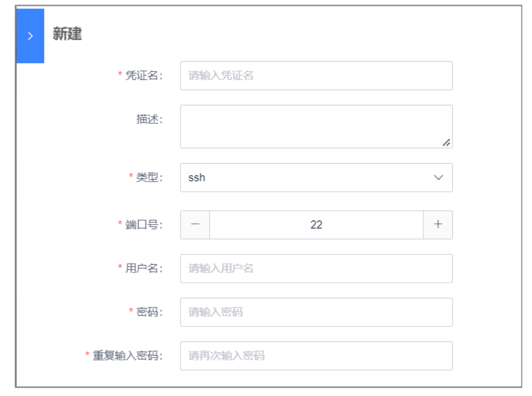Open the ssh type selection box
This screenshot has height=396, width=532.
[316, 177]
